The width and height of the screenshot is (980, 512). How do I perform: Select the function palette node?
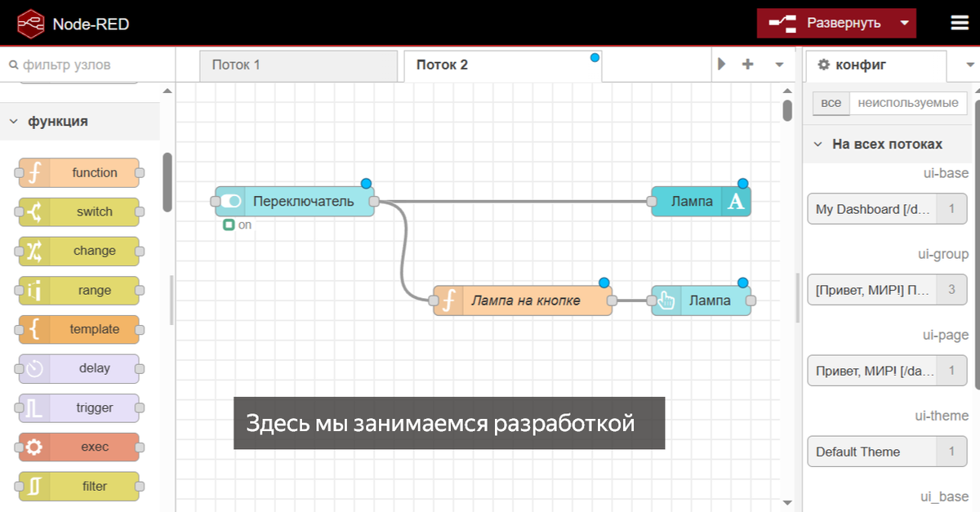[x=78, y=172]
